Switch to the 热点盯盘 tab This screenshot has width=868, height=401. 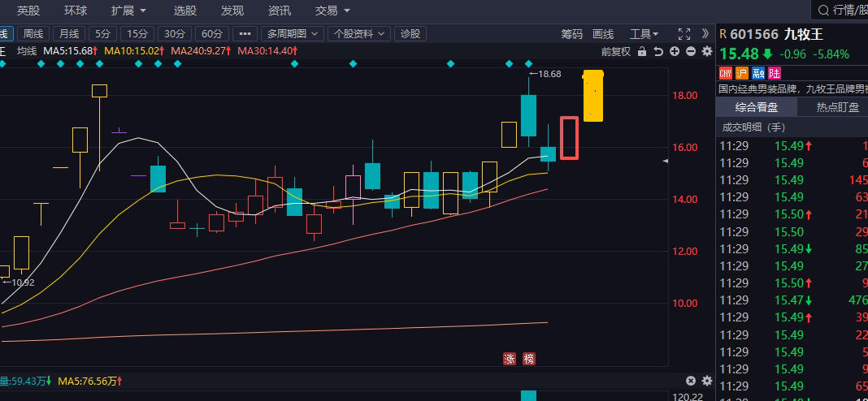[837, 107]
